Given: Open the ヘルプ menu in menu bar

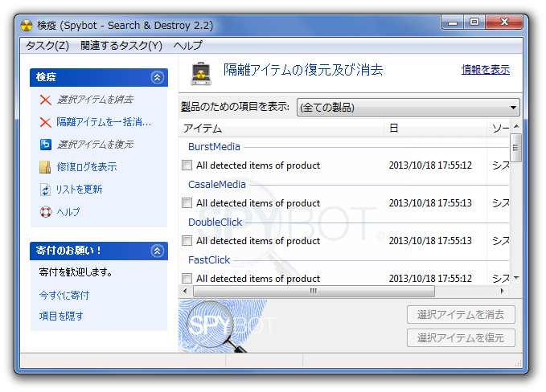Looking at the screenshot, I should point(187,46).
